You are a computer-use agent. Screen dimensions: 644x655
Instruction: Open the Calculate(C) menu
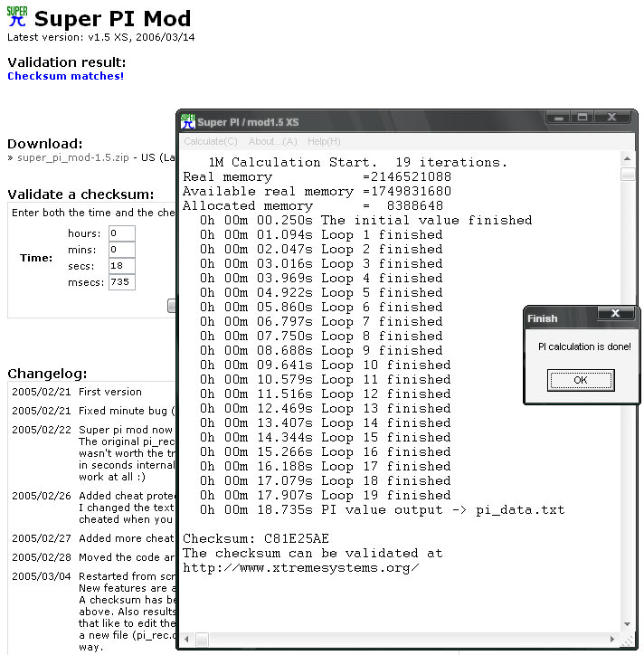point(211,142)
